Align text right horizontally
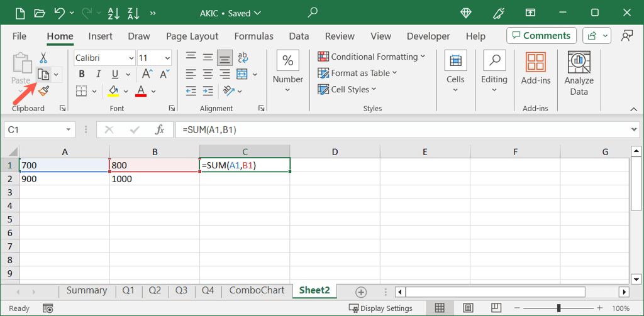This screenshot has height=316, width=644. tap(225, 74)
